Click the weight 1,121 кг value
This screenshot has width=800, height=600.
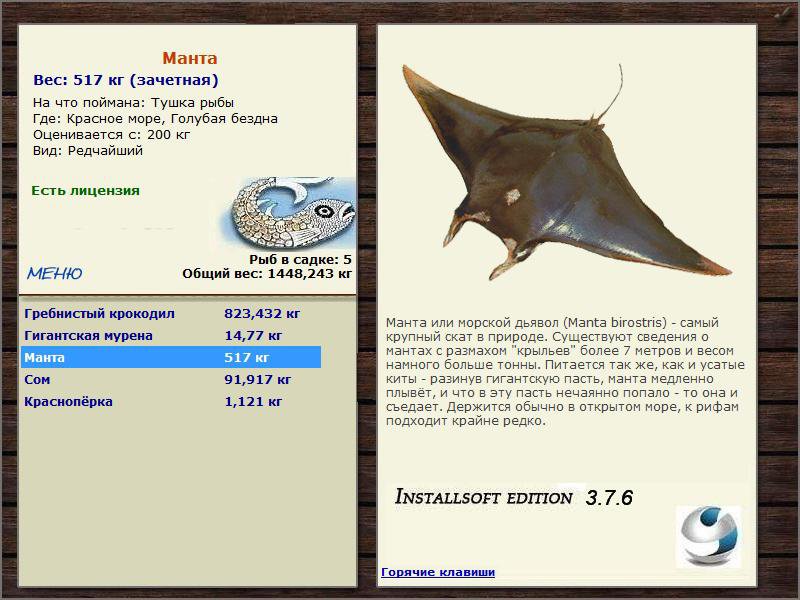click(253, 401)
